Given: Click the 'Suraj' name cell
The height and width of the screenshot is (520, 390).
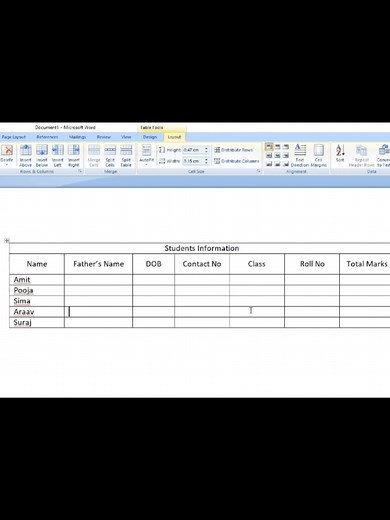Looking at the screenshot, I should [37, 322].
